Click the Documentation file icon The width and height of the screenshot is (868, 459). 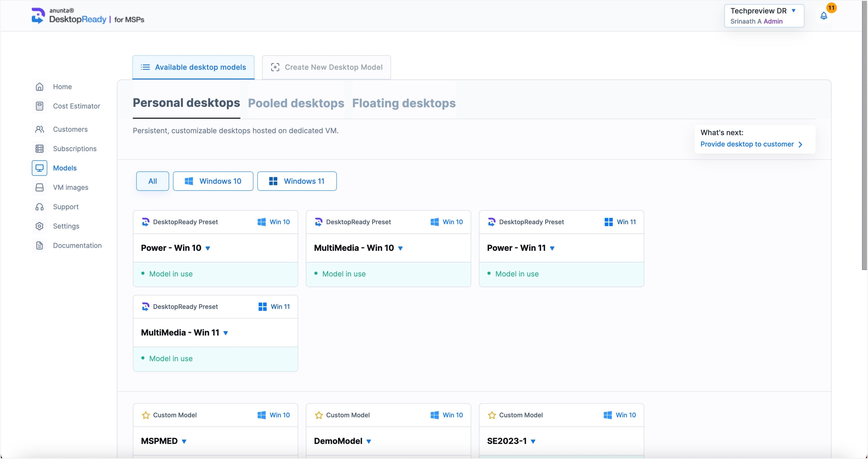(x=39, y=245)
